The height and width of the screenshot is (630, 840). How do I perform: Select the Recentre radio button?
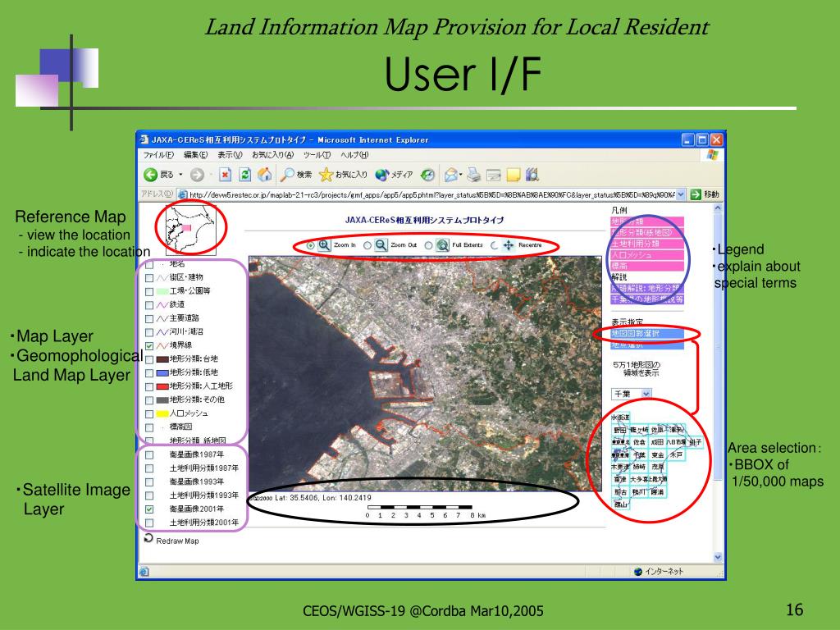click(495, 245)
